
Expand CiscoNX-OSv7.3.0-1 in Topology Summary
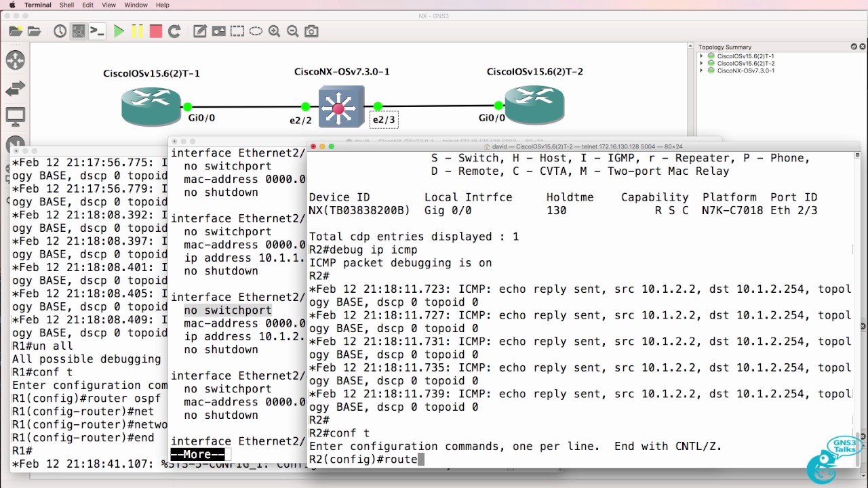point(703,70)
